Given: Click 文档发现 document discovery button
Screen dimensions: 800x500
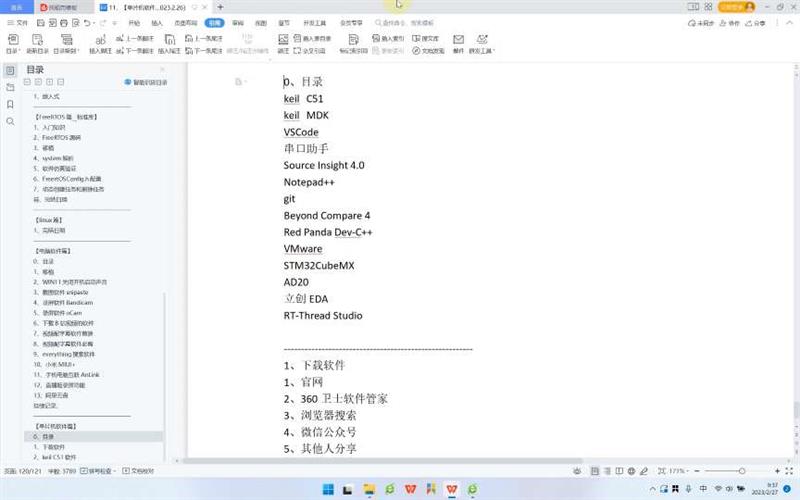Looking at the screenshot, I should [x=429, y=51].
